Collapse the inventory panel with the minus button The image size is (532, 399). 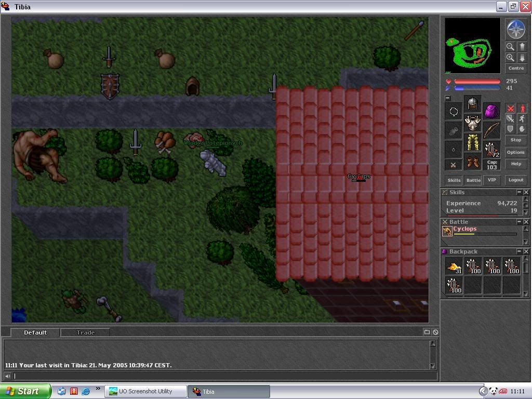(x=448, y=98)
